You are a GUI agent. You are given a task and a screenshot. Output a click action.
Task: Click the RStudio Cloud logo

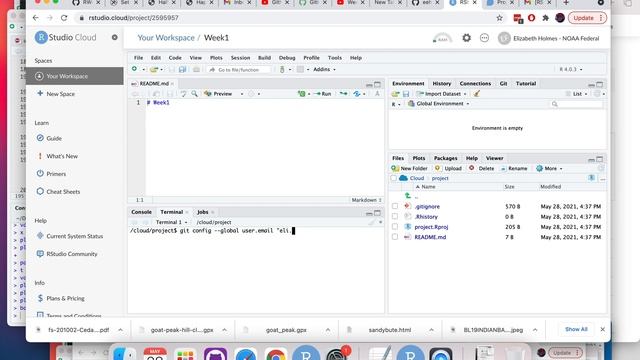pyautogui.click(x=65, y=38)
